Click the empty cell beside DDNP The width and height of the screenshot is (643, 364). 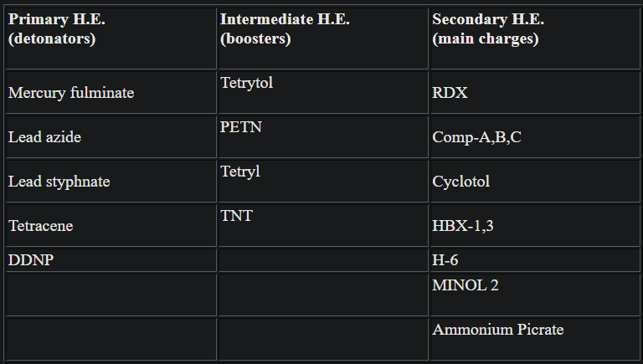coord(322,260)
